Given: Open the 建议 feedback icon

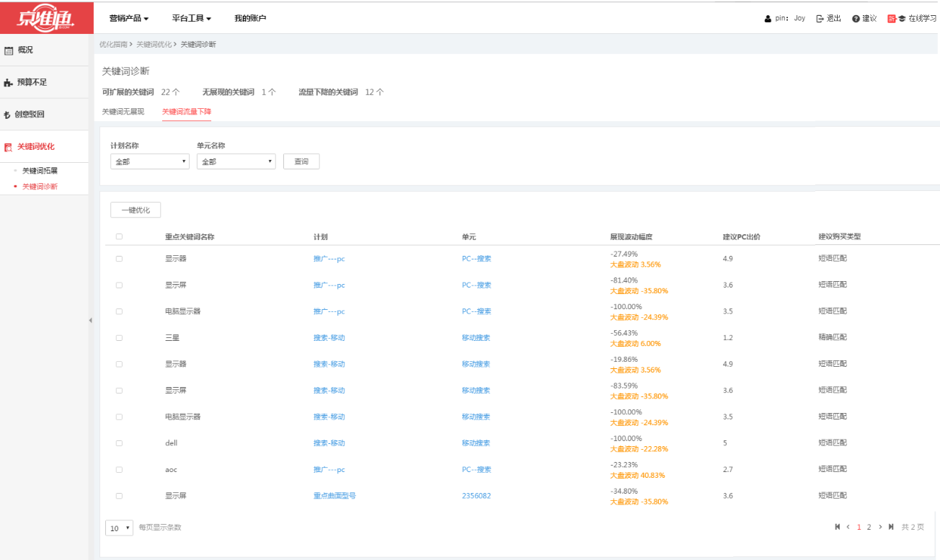Looking at the screenshot, I should coord(856,19).
